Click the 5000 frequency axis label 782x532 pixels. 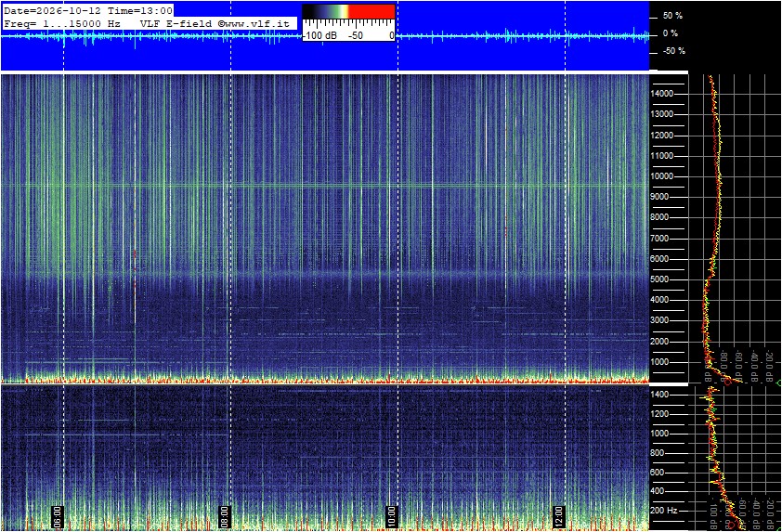[659, 279]
